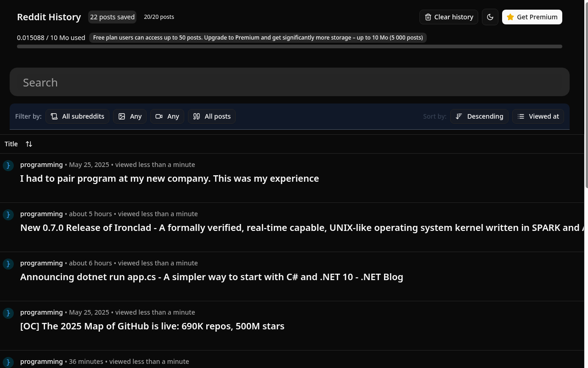This screenshot has width=588, height=368.
Task: Click the Title column sort arrows icon
Action: [29, 144]
